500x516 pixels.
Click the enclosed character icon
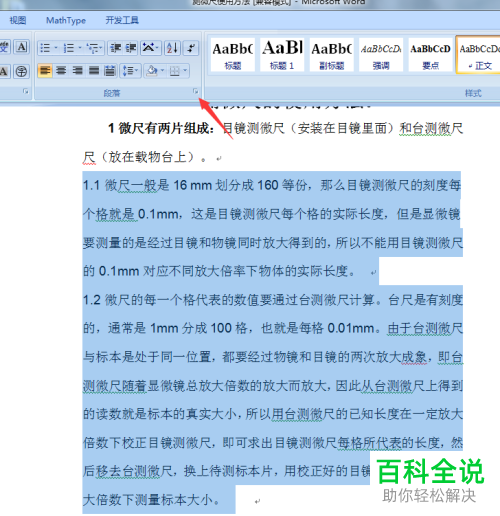[x=22, y=71]
